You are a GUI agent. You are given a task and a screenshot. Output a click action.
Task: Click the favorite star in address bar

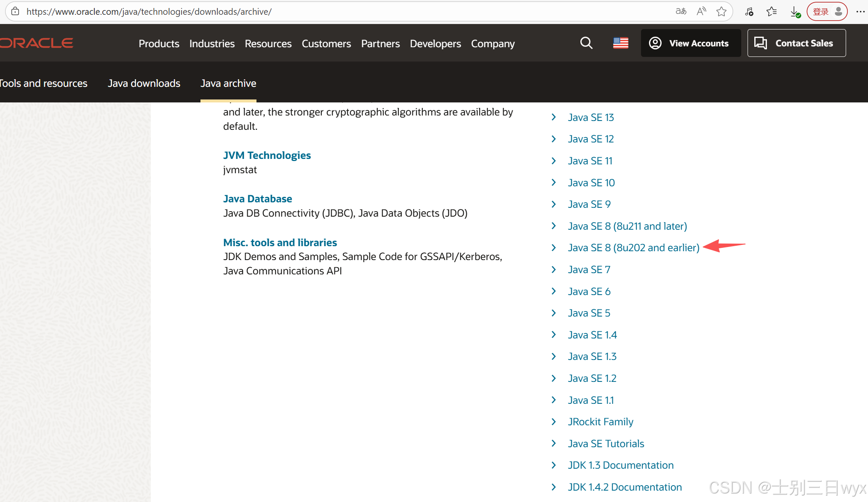tap(721, 11)
